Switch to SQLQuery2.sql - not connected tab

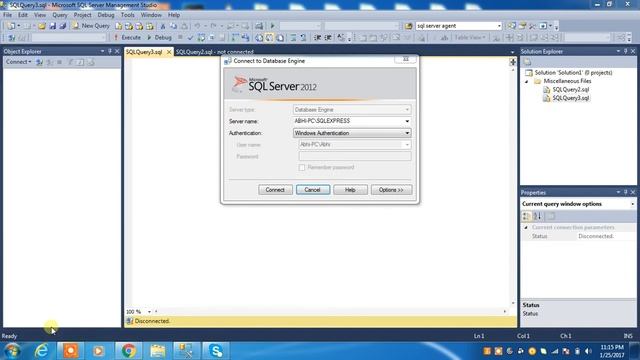click(x=215, y=52)
